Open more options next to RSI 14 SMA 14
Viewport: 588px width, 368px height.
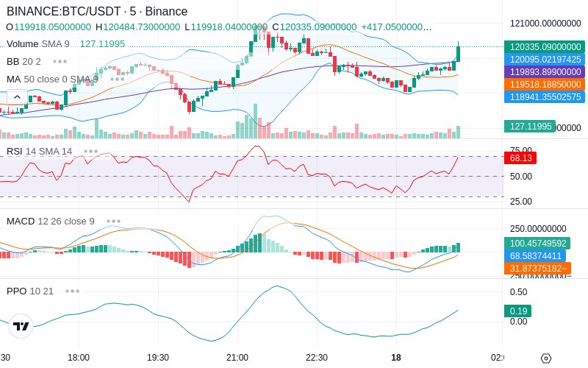[90, 152]
